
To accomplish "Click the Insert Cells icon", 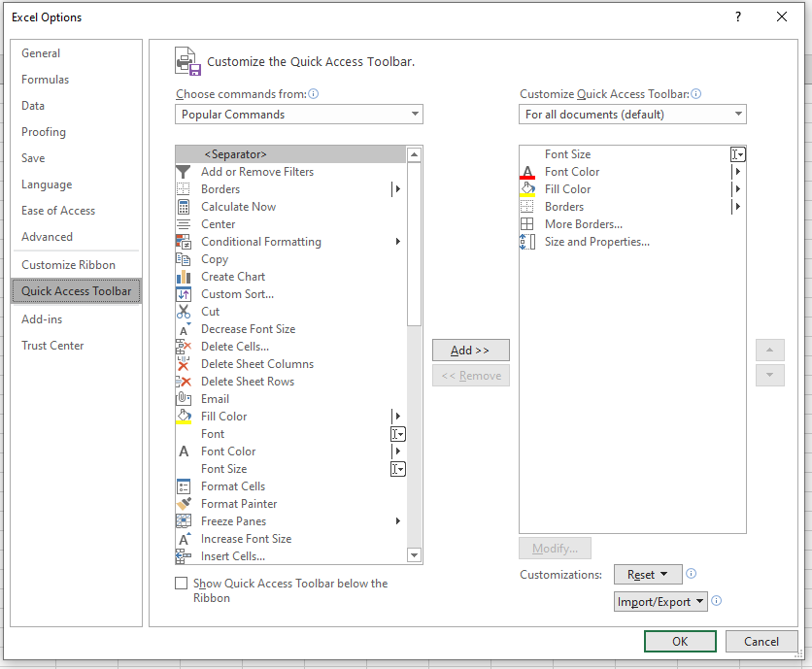I will 184,556.
